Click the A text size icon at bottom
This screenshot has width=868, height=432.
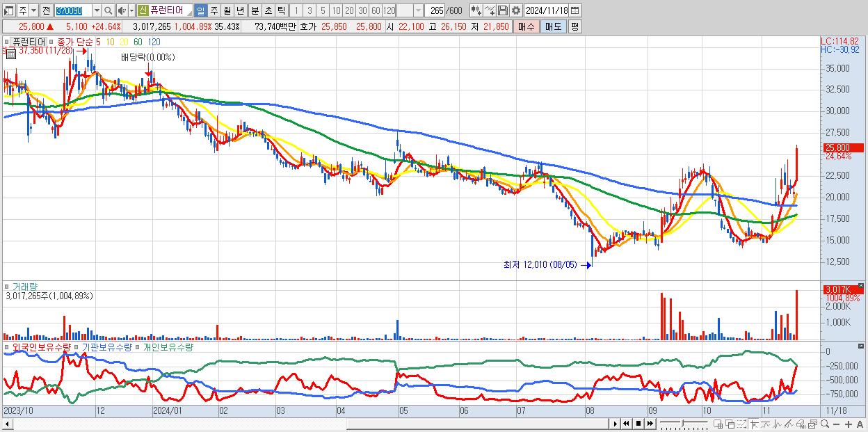(860, 424)
